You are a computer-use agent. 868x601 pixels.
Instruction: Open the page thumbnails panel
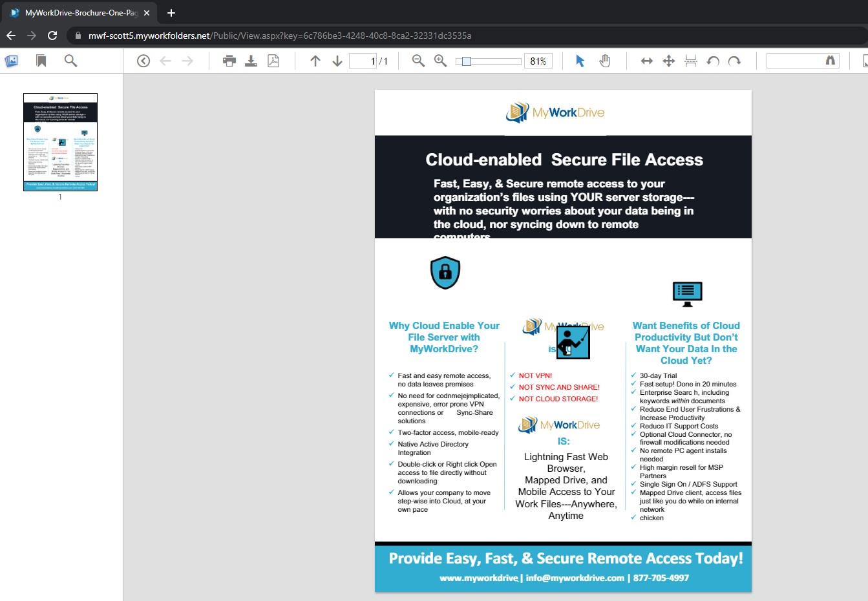[x=12, y=61]
